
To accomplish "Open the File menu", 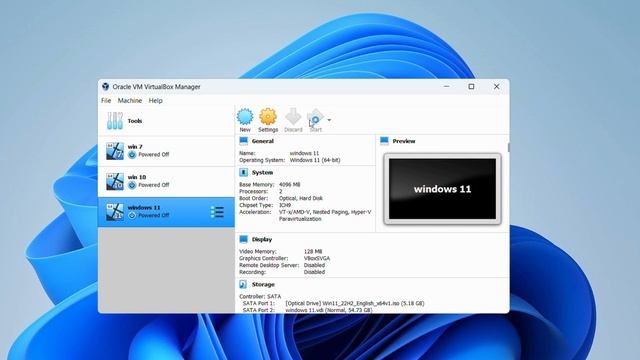I will click(106, 100).
